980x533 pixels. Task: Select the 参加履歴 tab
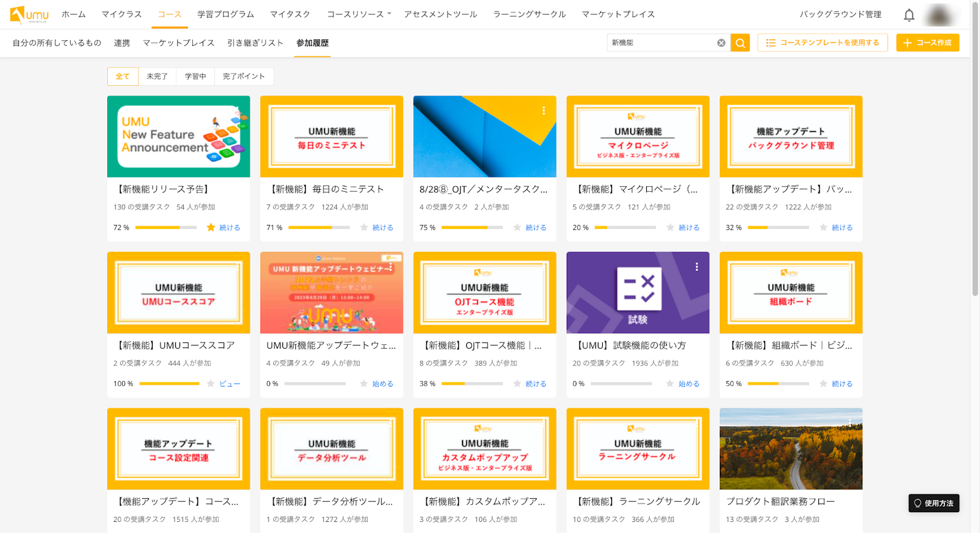(312, 43)
